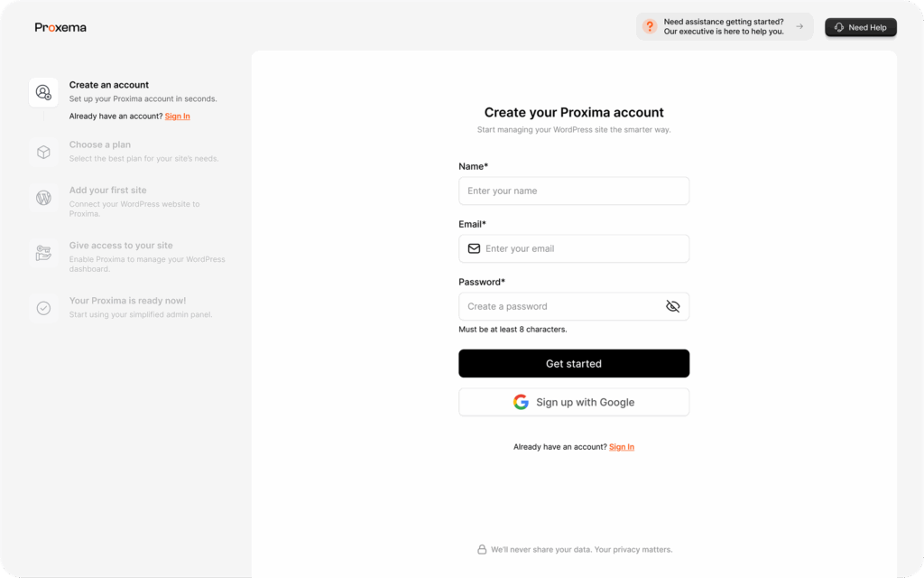Select the Choose a plan cube icon
924x578 pixels.
(43, 152)
